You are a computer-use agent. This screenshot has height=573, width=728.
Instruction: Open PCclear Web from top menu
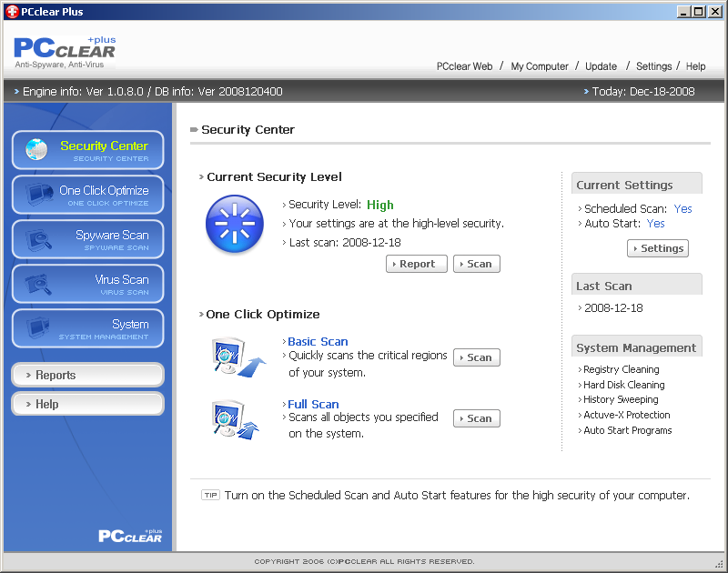coord(464,66)
